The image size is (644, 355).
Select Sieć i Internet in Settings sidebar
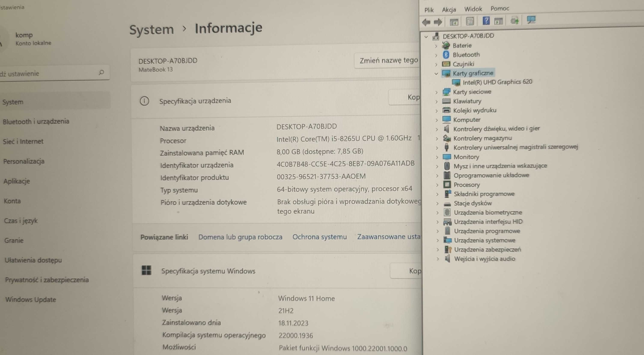pyautogui.click(x=23, y=141)
